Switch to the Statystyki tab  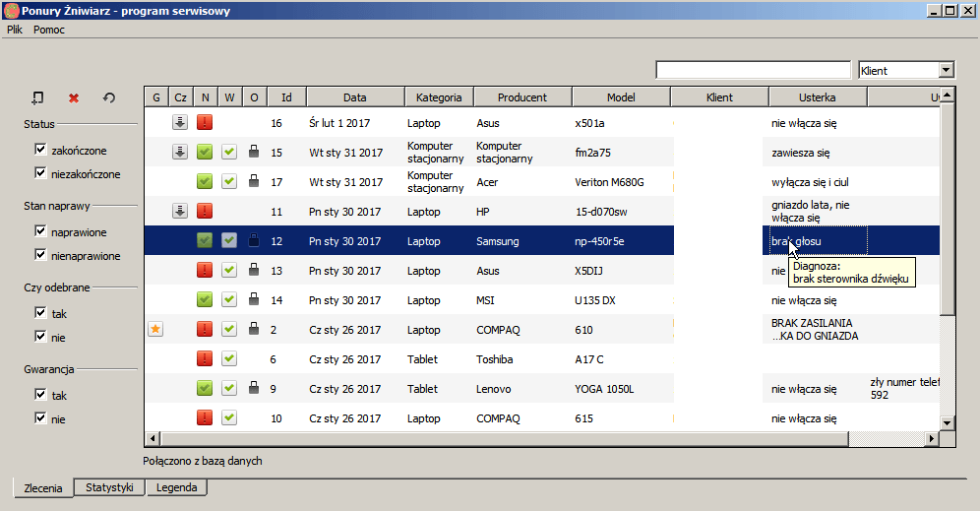(x=109, y=487)
